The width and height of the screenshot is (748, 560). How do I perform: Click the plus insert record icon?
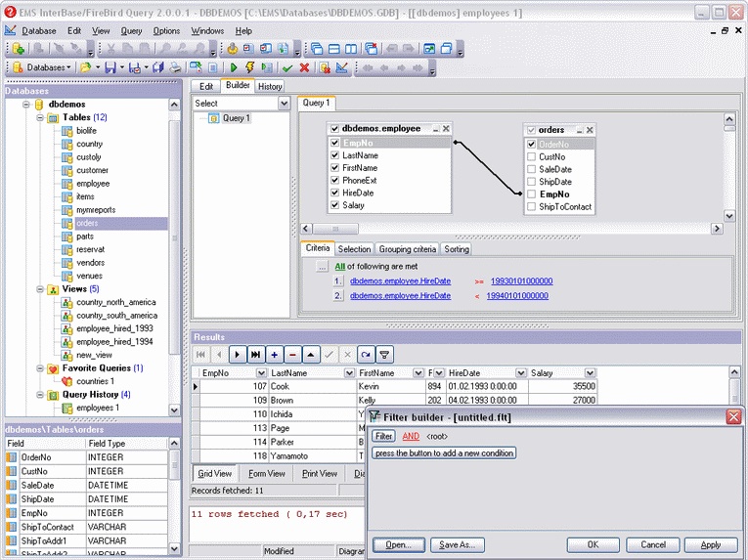[274, 355]
